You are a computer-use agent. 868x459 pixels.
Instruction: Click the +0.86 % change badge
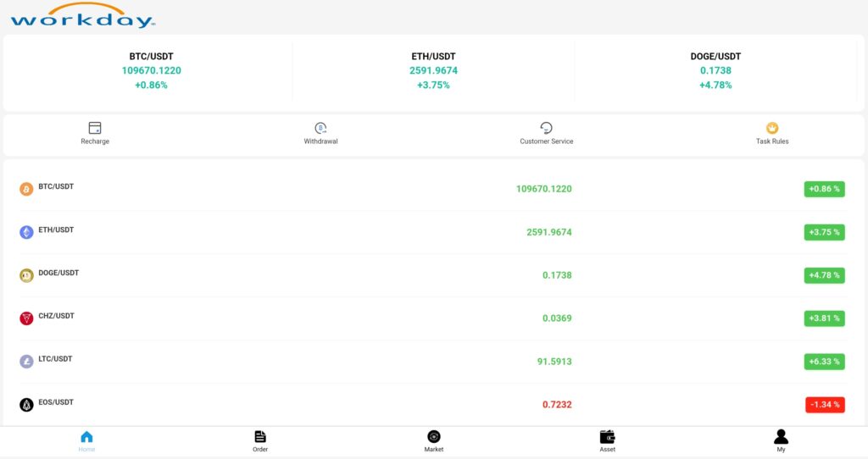pyautogui.click(x=824, y=189)
